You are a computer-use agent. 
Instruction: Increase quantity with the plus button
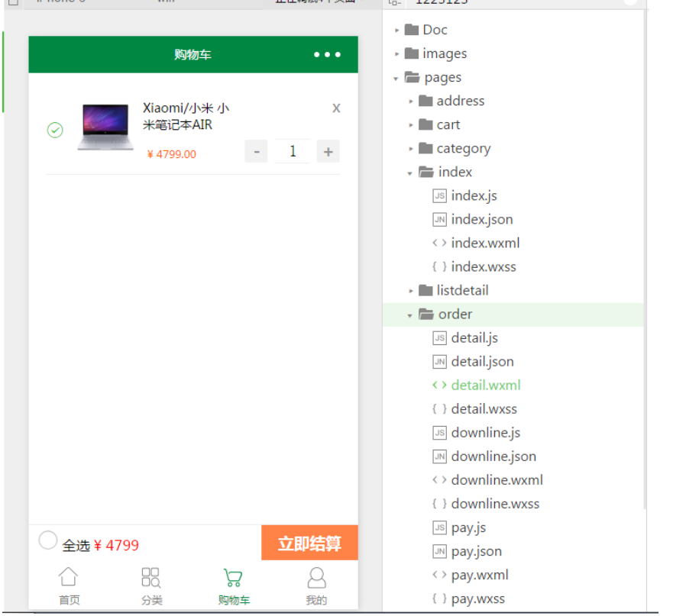[328, 151]
